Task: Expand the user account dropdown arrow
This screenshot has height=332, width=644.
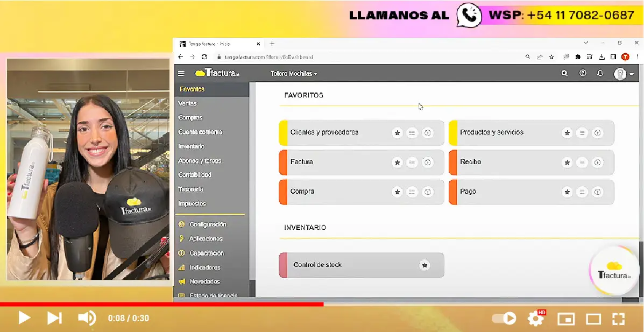Action: tap(632, 74)
